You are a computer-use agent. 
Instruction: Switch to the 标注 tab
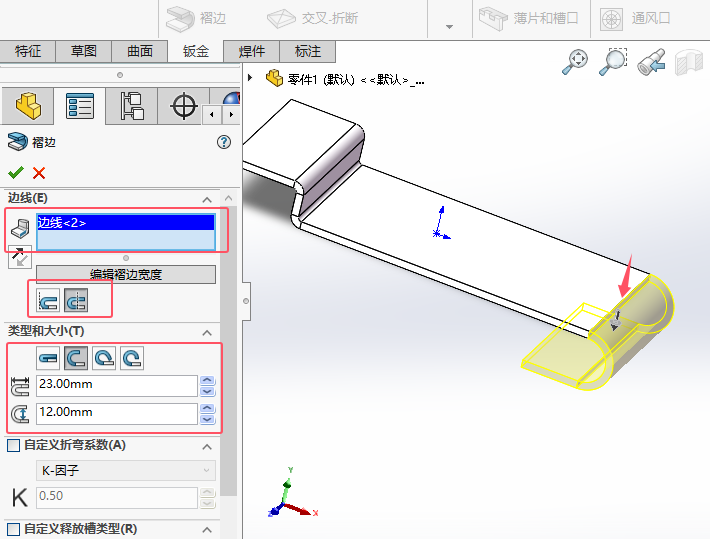[308, 51]
